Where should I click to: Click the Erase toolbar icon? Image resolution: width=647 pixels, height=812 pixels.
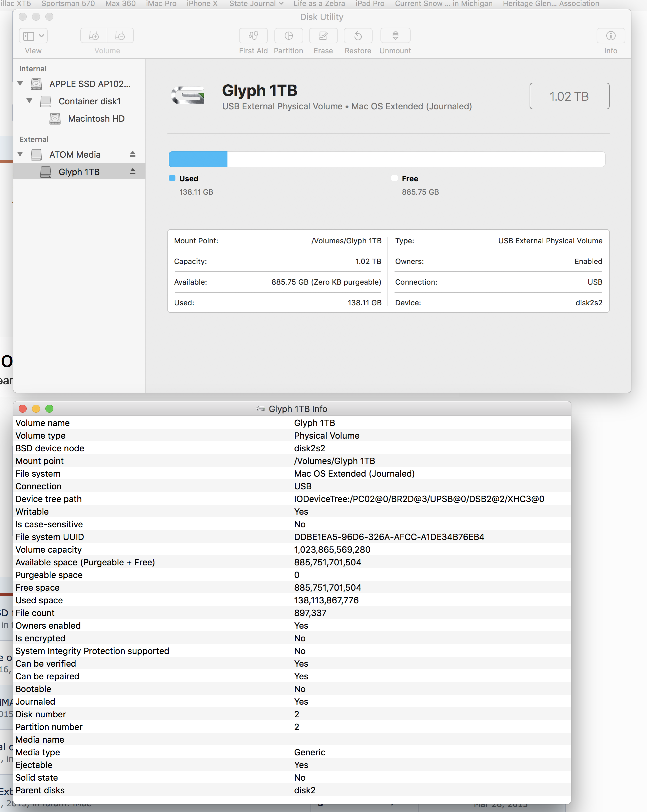323,36
